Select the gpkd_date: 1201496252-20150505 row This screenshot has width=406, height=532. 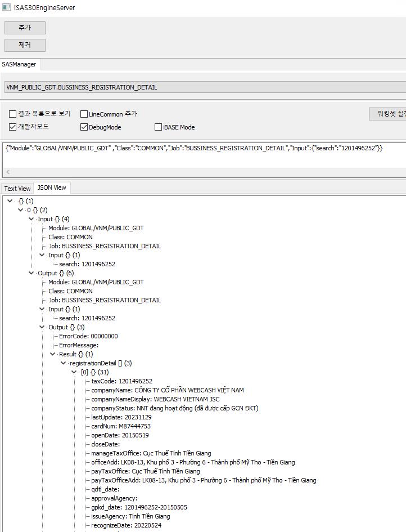(139, 507)
